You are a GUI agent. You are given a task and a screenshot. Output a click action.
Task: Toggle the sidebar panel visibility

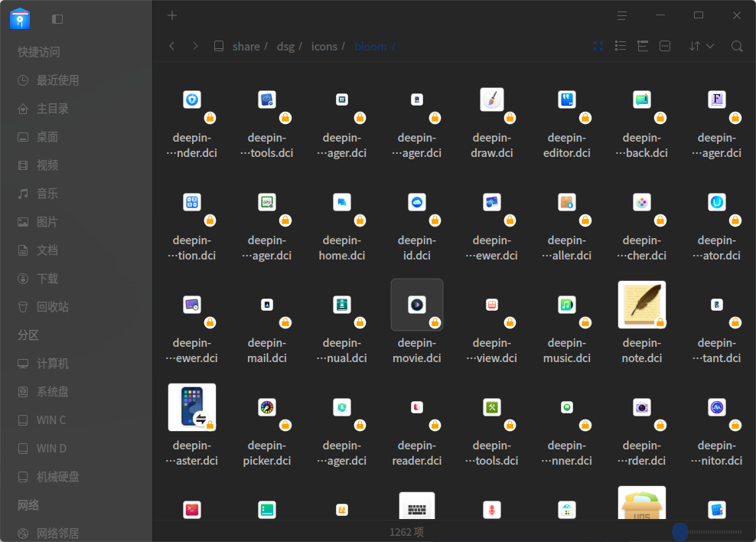(x=57, y=19)
